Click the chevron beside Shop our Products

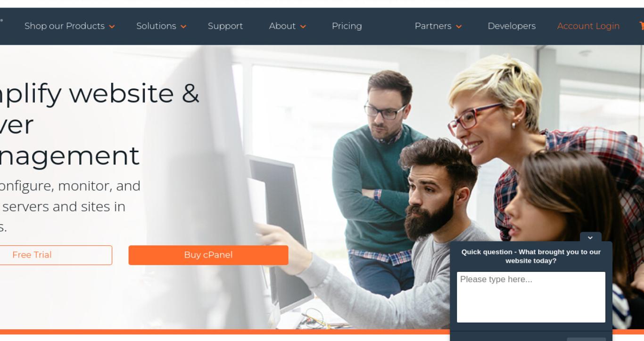click(x=112, y=27)
